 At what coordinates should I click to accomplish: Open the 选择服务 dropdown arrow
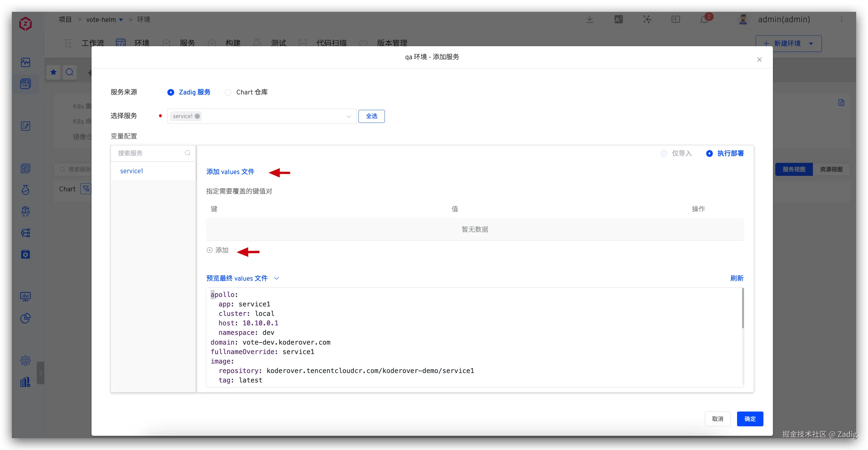[x=348, y=117]
